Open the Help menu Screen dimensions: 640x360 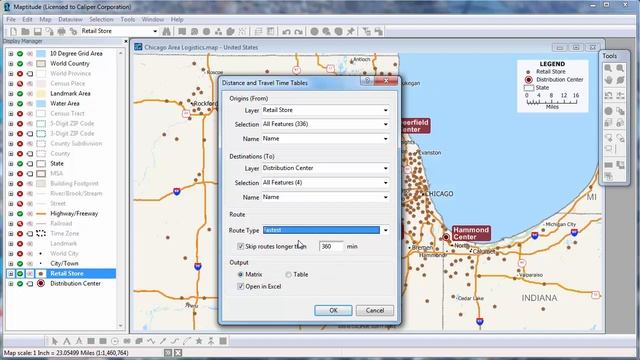point(177,20)
